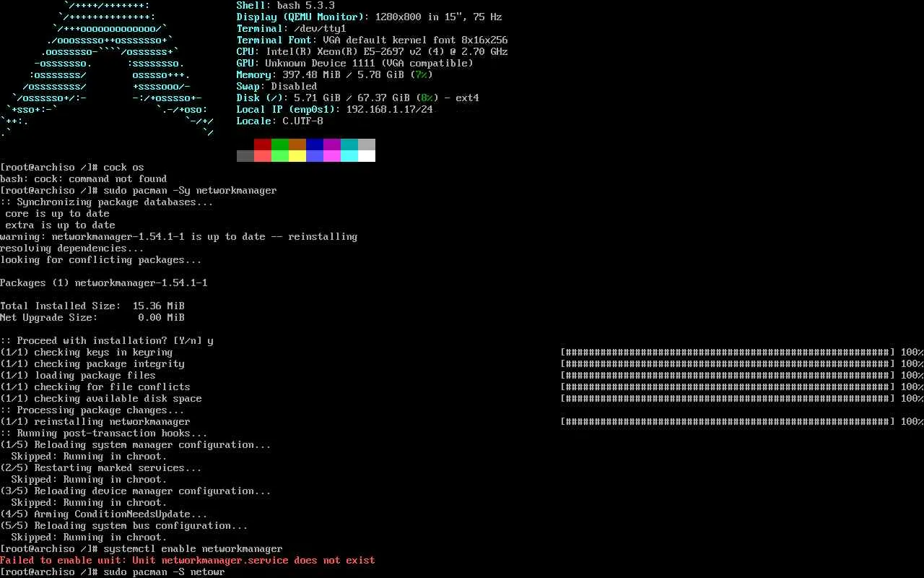Select the Disk (/) usage ext4 line
924x578 pixels.
point(357,98)
